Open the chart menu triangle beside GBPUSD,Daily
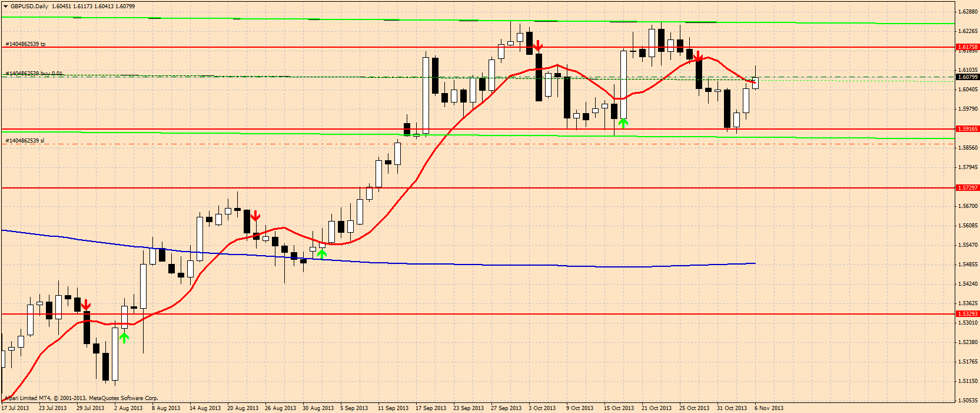 pos(5,6)
